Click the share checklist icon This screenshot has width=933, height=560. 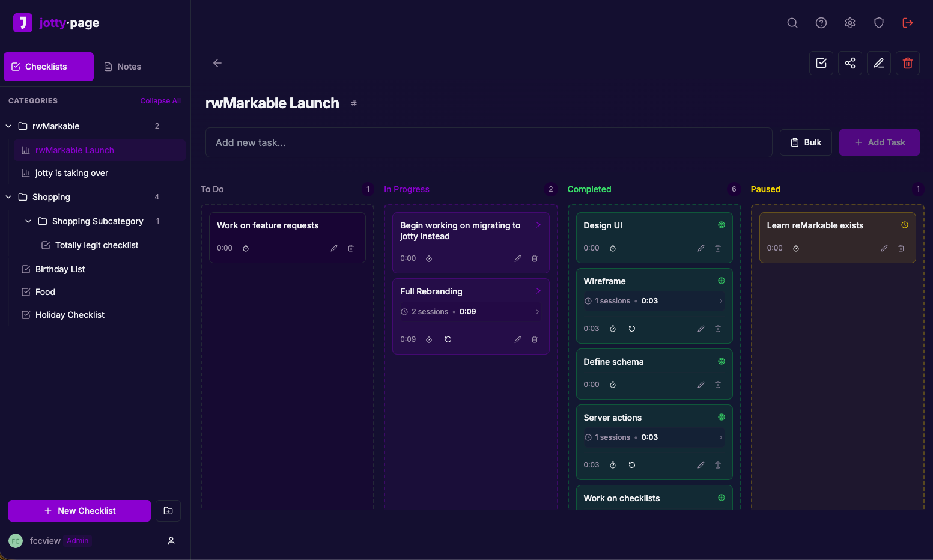850,63
